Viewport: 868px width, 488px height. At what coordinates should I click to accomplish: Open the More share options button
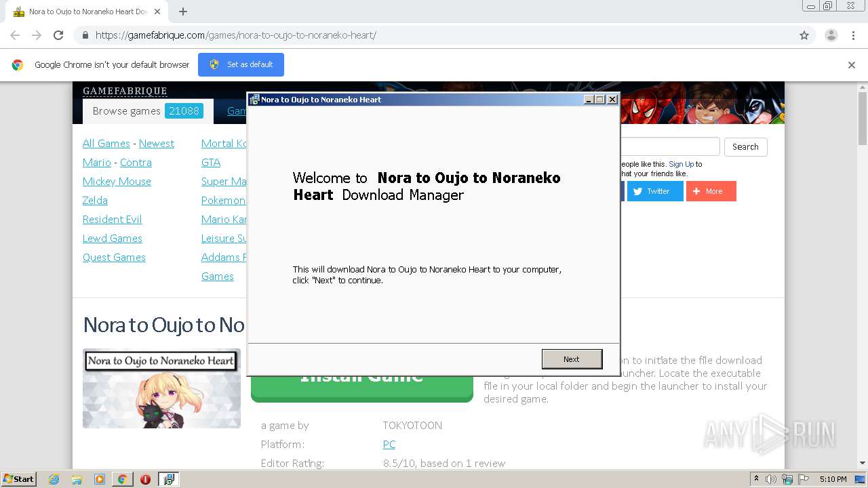(711, 191)
